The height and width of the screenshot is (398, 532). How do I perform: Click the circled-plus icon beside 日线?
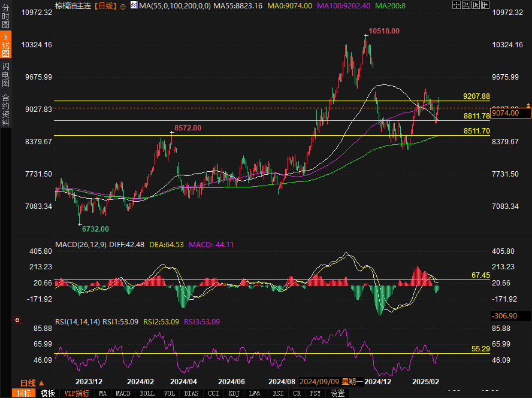(x=123, y=6)
